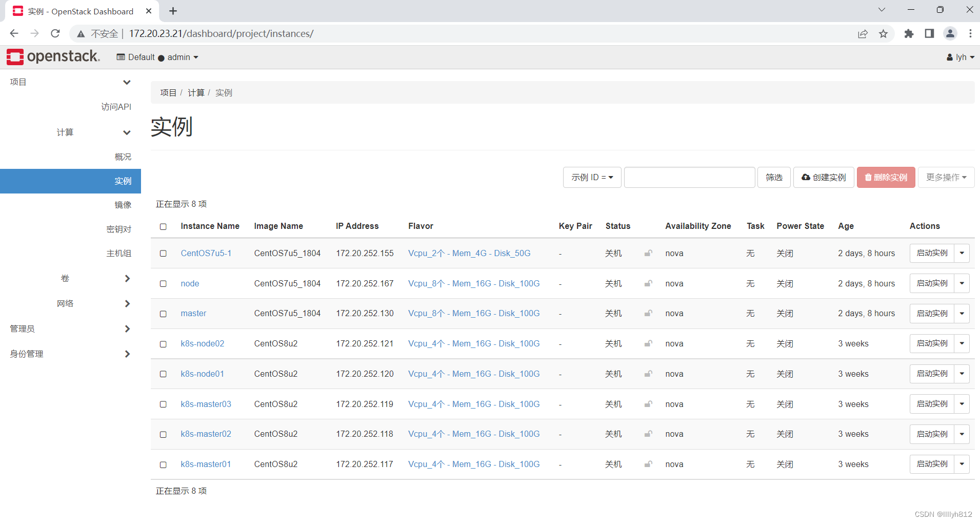
Task: Click the lock icon in node row
Action: pyautogui.click(x=648, y=283)
